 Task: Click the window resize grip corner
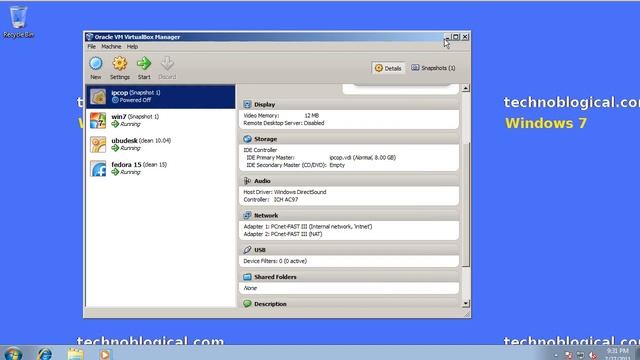pos(467,314)
